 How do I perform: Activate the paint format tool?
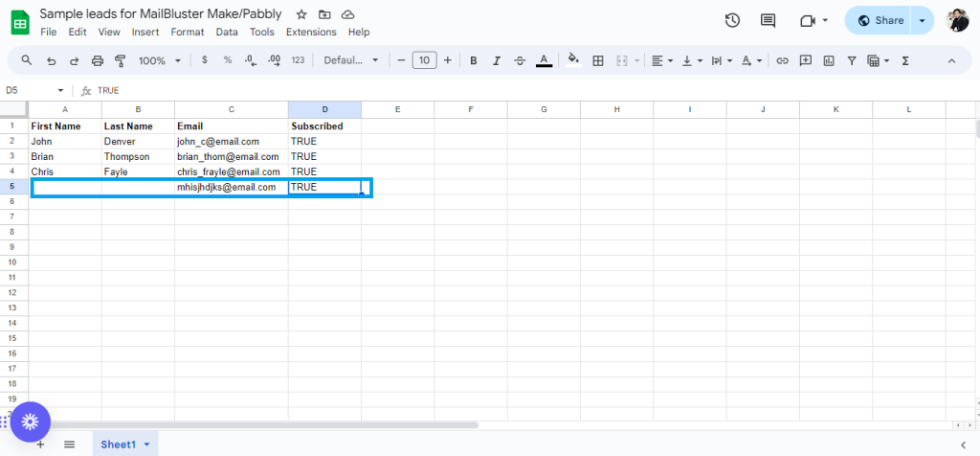[120, 60]
